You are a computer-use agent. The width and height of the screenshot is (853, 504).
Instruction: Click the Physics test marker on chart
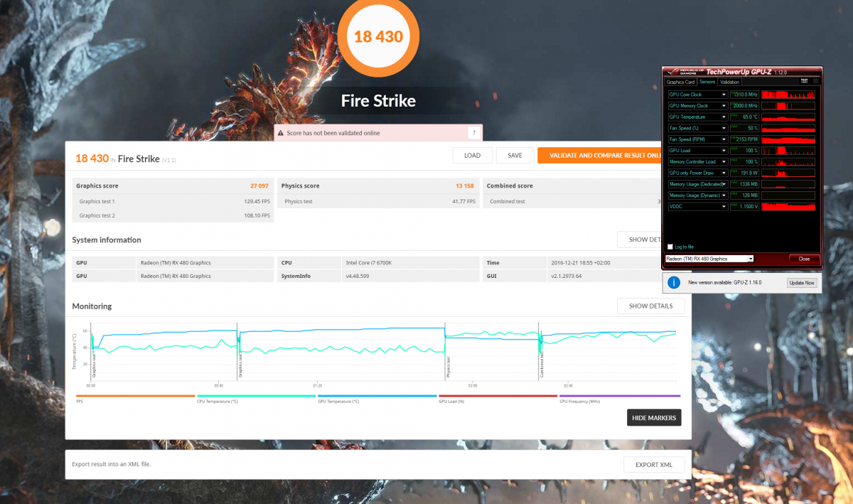click(x=449, y=368)
